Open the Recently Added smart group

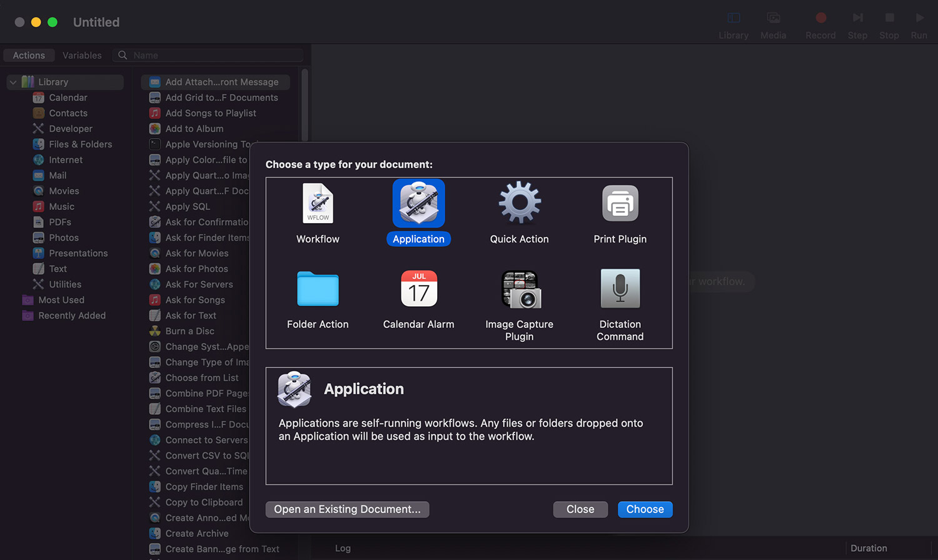[72, 316]
